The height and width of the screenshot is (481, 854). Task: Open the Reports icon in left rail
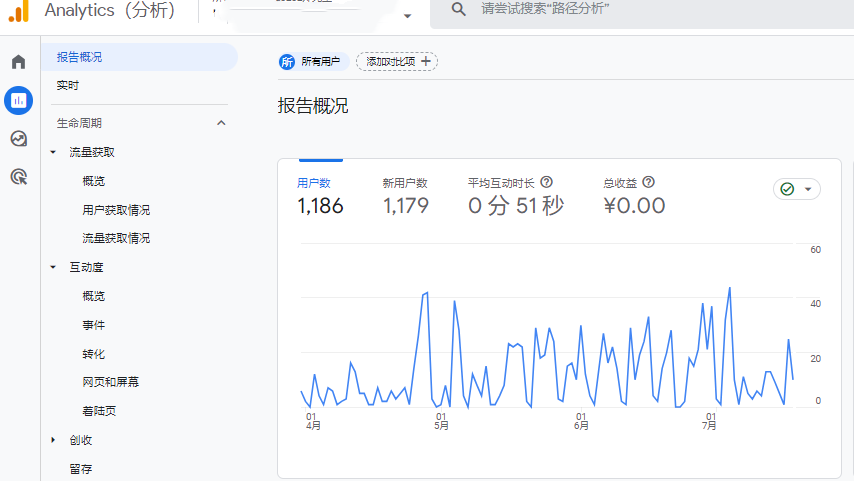[x=18, y=100]
